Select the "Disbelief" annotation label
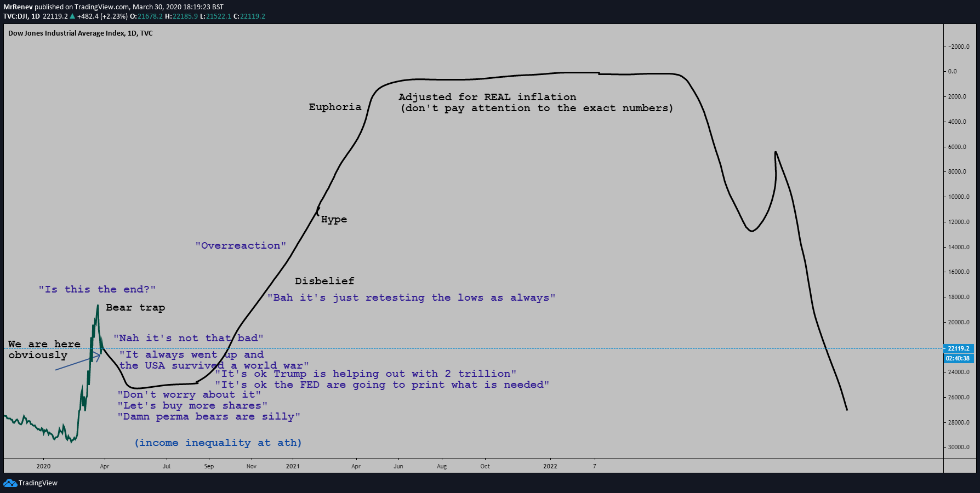Screen dimensions: 980x493 (x=324, y=281)
